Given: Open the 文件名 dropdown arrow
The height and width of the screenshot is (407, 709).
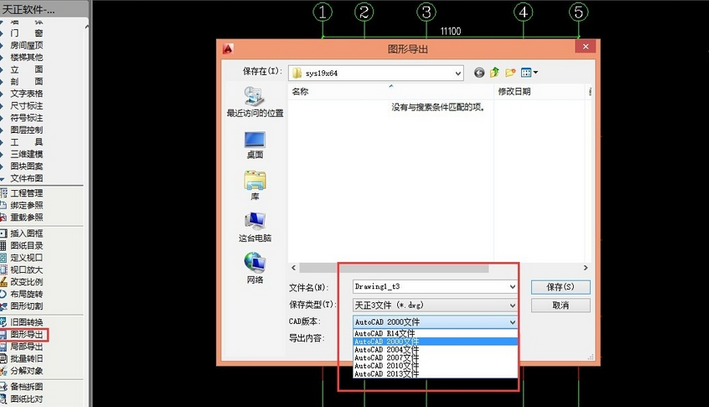Looking at the screenshot, I should (512, 287).
